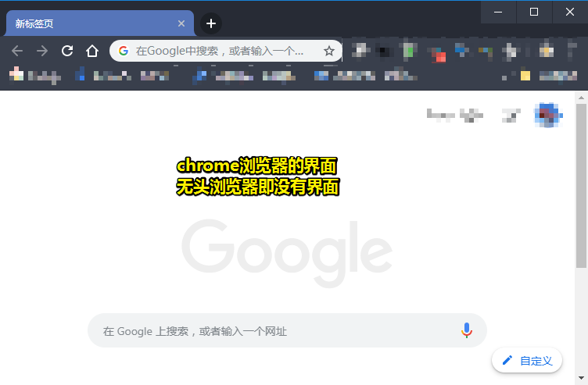Click the Google search box on page
This screenshot has height=385, width=588.
click(x=287, y=330)
